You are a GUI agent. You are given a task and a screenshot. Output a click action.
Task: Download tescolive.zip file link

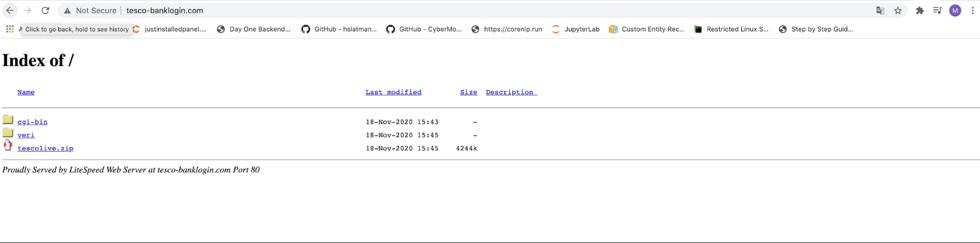pos(45,148)
